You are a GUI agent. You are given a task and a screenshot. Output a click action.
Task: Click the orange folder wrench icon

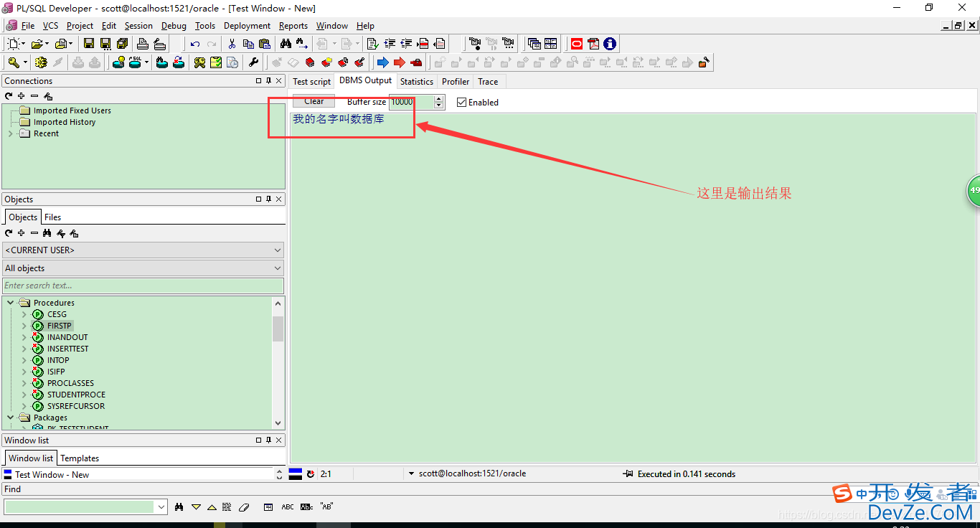click(x=704, y=62)
